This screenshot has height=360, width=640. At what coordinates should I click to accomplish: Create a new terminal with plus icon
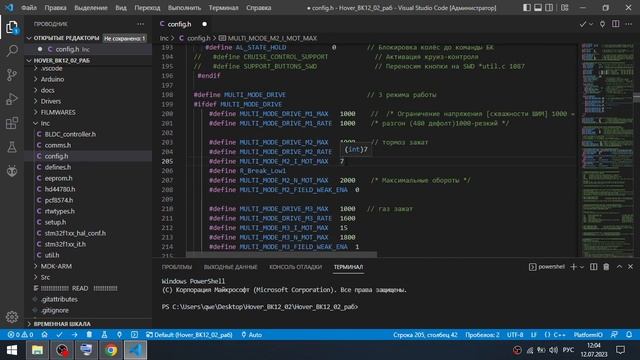click(x=573, y=267)
